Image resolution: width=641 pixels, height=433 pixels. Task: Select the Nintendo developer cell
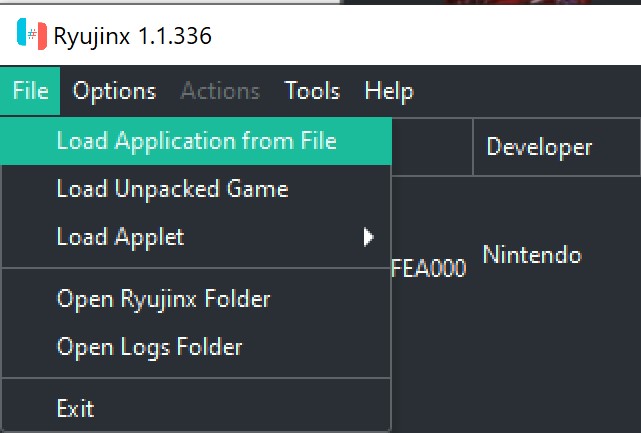point(532,255)
